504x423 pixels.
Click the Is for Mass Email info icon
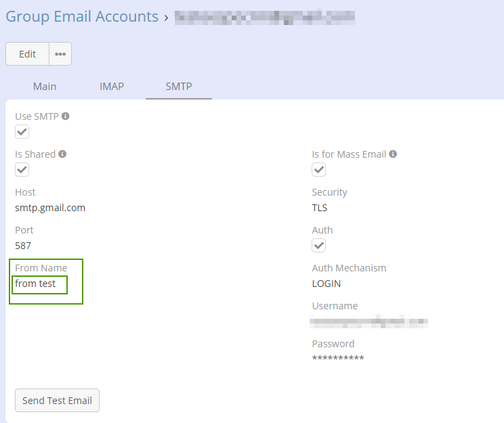tap(393, 154)
